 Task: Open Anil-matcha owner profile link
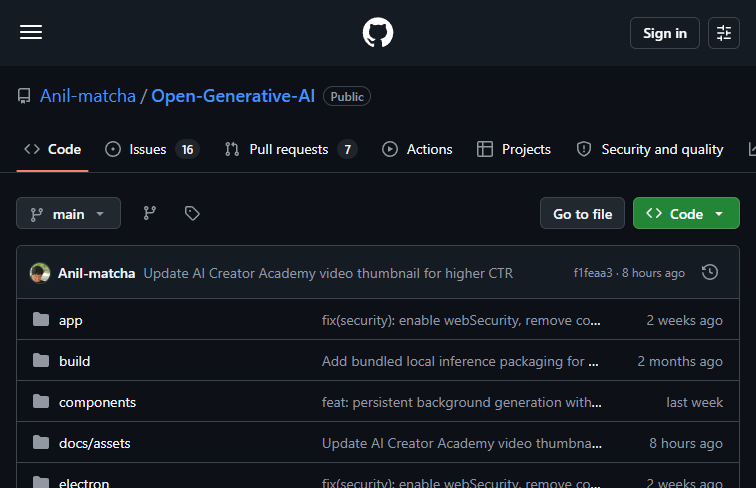(88, 96)
